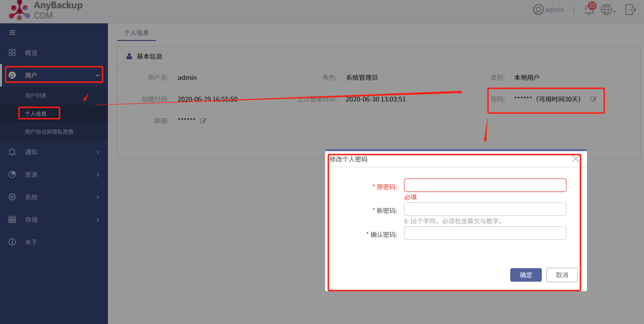Click 确定 to confirm password change
This screenshot has width=644, height=324.
coord(526,275)
